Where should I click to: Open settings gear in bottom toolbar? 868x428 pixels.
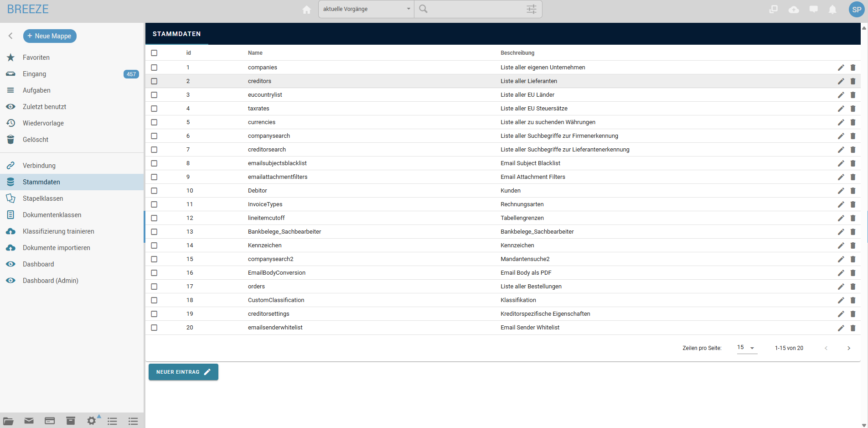click(92, 421)
